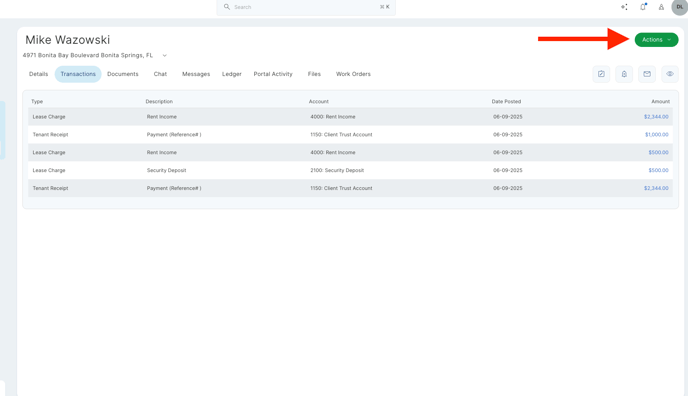Open the DL user avatar menu
688x396 pixels.
coord(680,7)
